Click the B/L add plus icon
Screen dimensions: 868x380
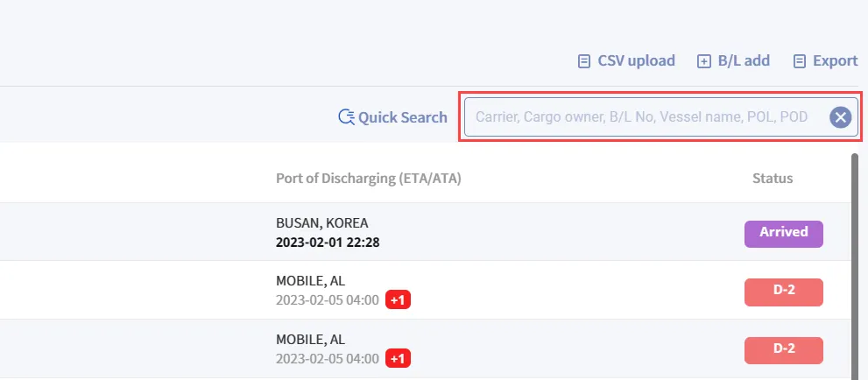pyautogui.click(x=703, y=60)
